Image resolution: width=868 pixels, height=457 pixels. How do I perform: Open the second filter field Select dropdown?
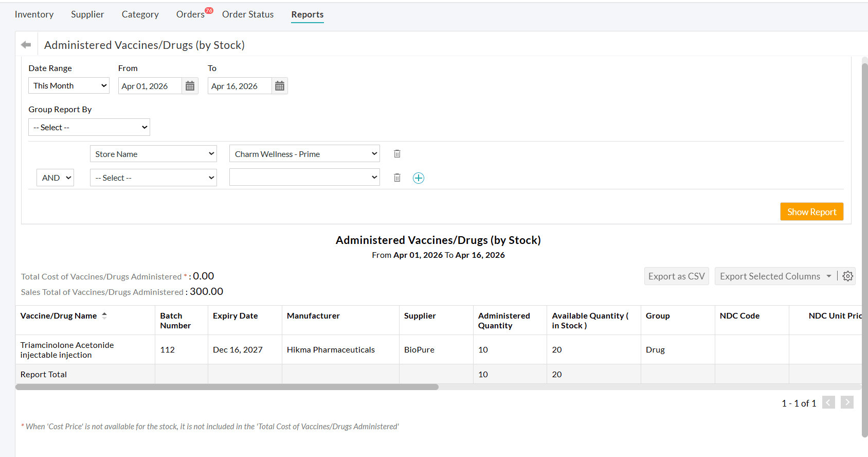point(153,178)
